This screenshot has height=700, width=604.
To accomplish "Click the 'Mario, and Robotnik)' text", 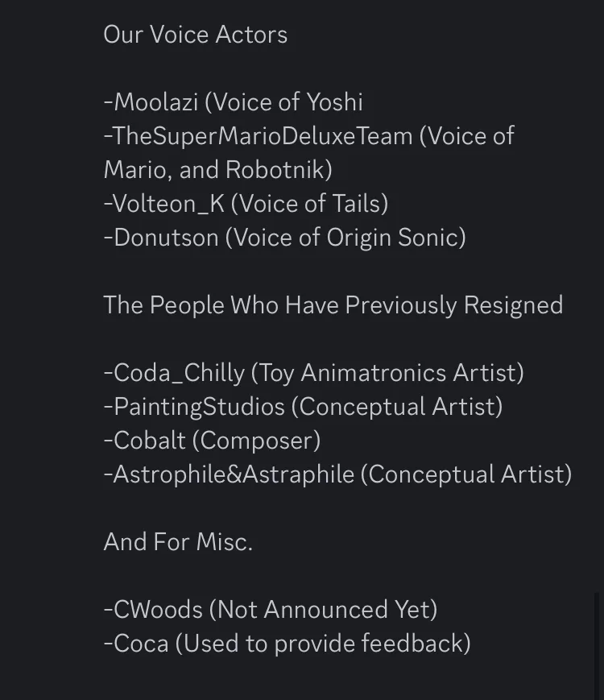I will pyautogui.click(x=218, y=170).
